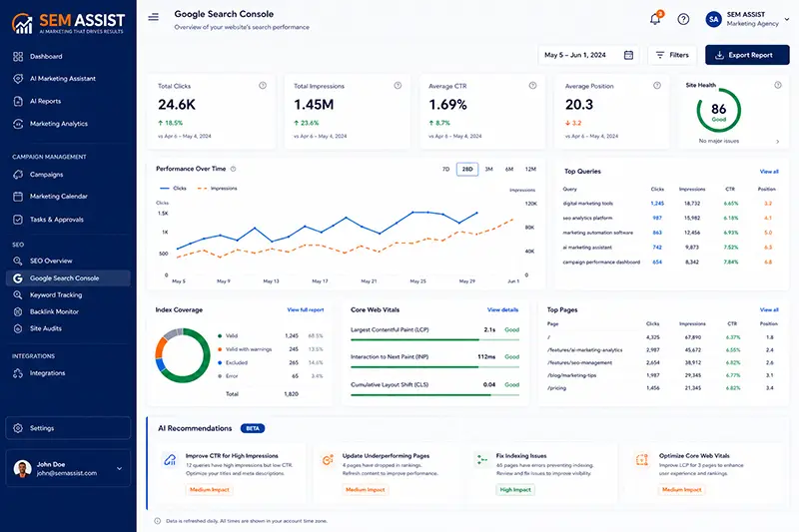Open the help question mark icon

[x=683, y=19]
